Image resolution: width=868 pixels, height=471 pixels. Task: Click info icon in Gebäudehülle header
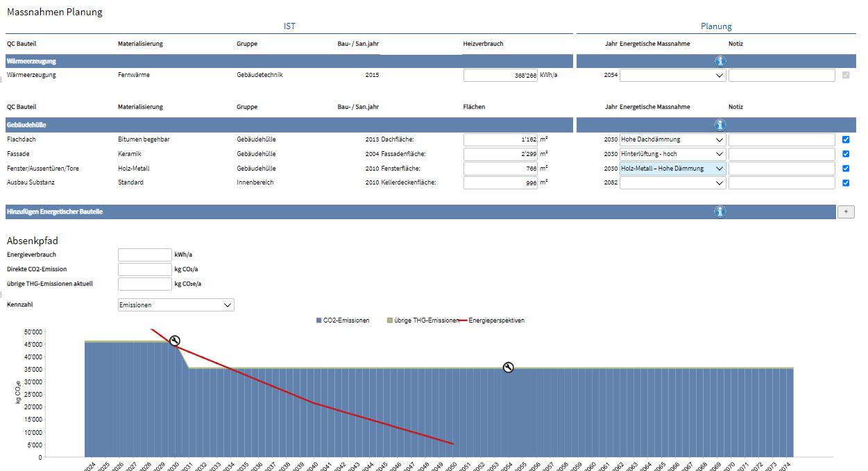[x=720, y=125]
